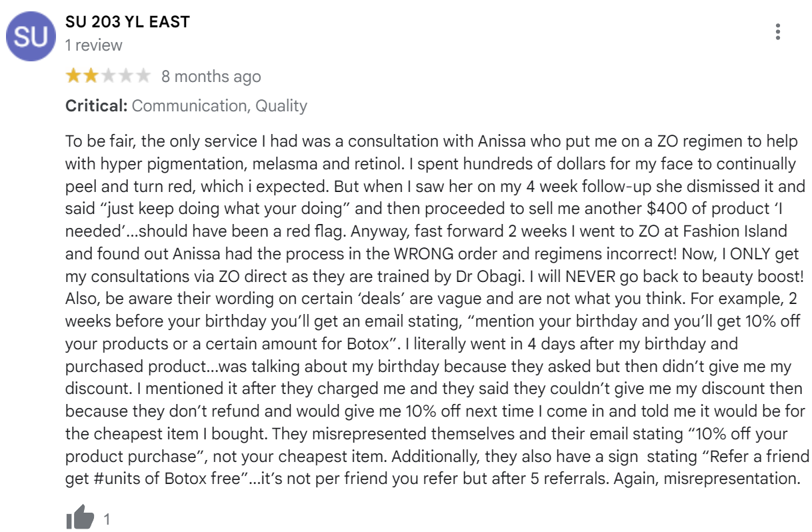Open reviewer profile SU 203 YL EAST
The width and height of the screenshot is (812, 532).
pyautogui.click(x=127, y=21)
